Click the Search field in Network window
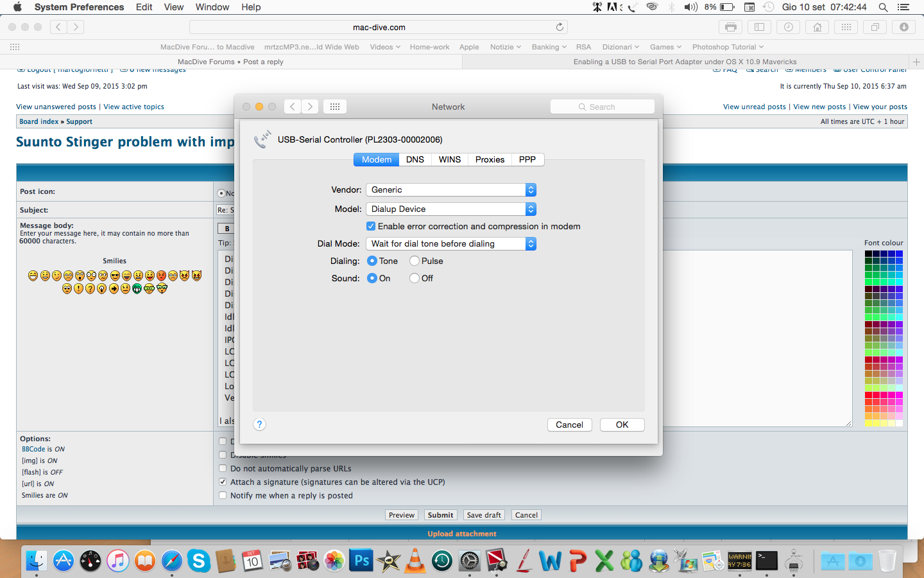Screen dimensions: 924x578 click(603, 107)
